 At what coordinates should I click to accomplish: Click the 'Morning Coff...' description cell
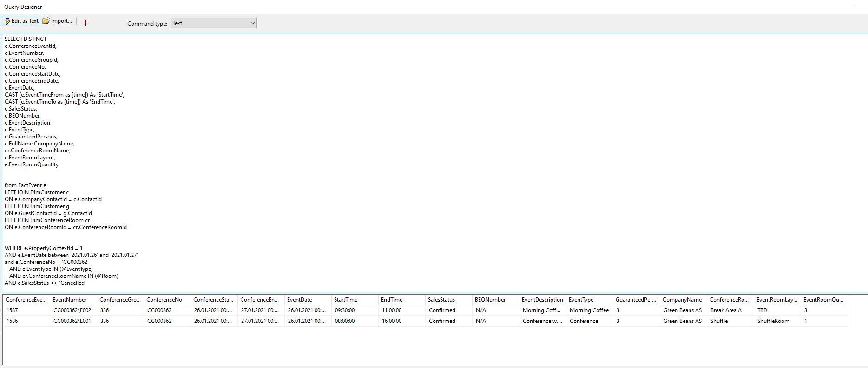[x=543, y=310]
